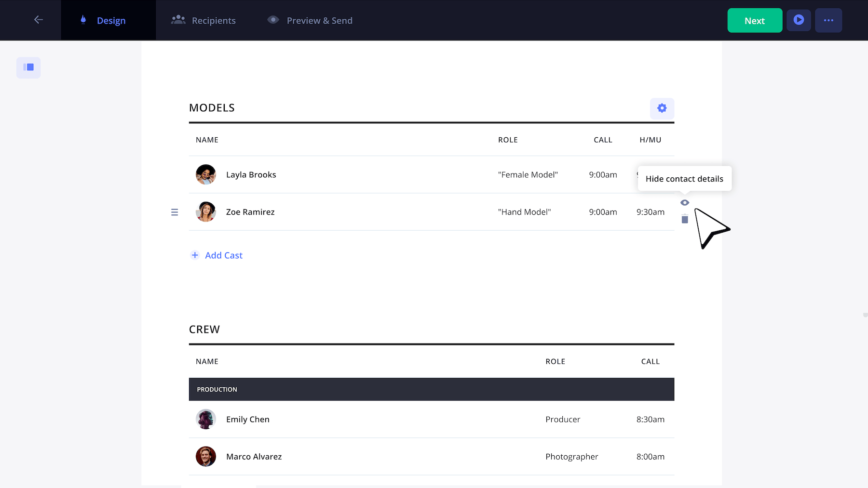
Task: Click Emily Chen 8:30am call time
Action: coord(650,419)
